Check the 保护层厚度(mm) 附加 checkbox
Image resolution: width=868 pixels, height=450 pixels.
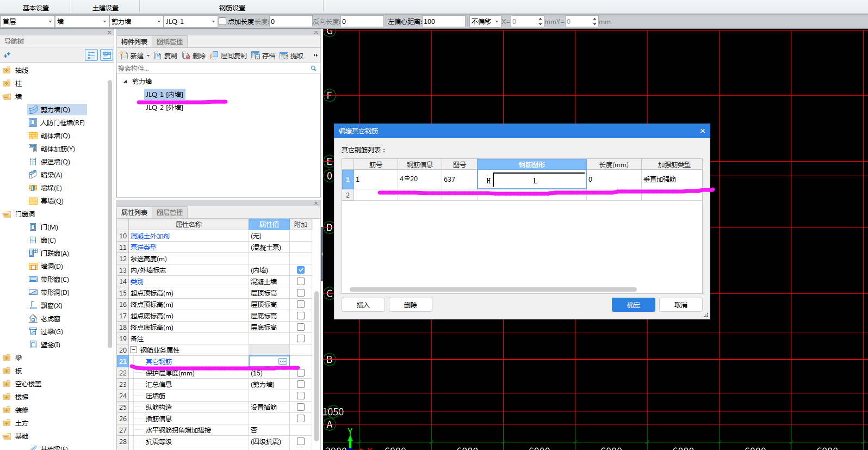[x=301, y=373]
